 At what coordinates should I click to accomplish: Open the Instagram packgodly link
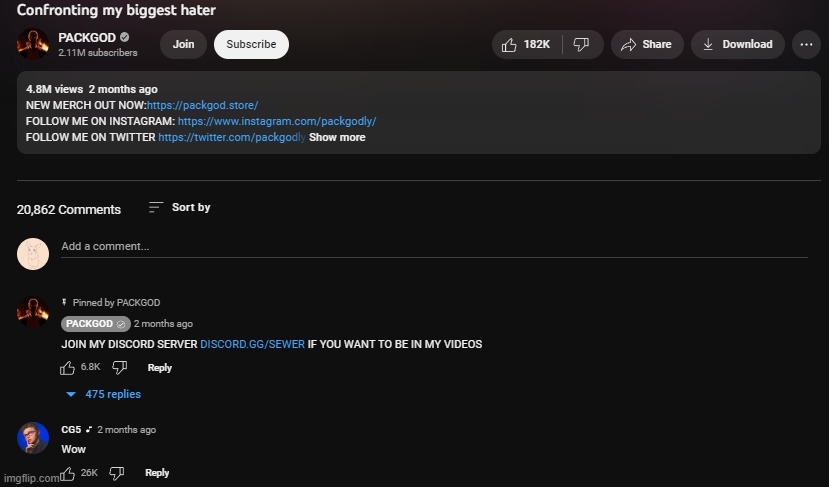pos(277,121)
